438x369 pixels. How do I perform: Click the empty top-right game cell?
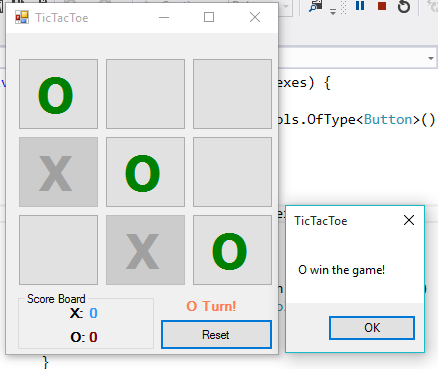click(232, 94)
